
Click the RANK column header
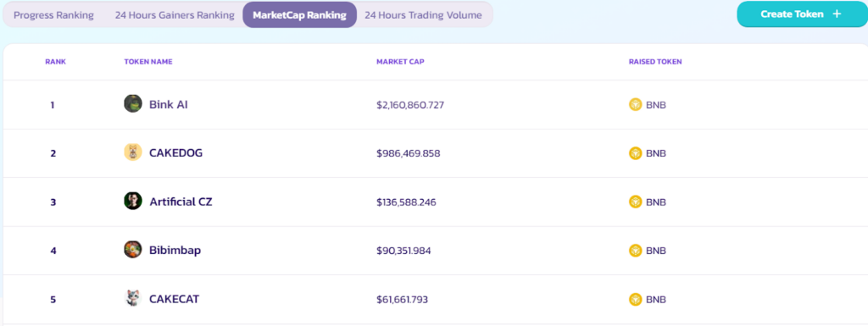pyautogui.click(x=55, y=62)
